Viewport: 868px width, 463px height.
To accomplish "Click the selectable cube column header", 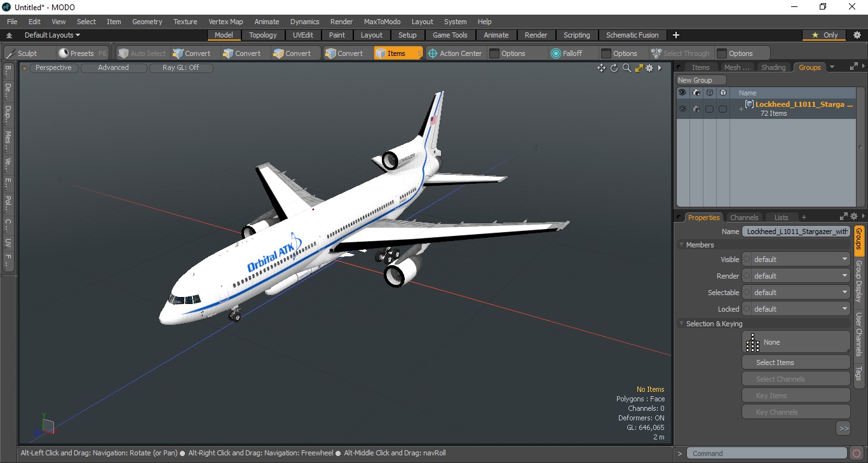I will (710, 93).
